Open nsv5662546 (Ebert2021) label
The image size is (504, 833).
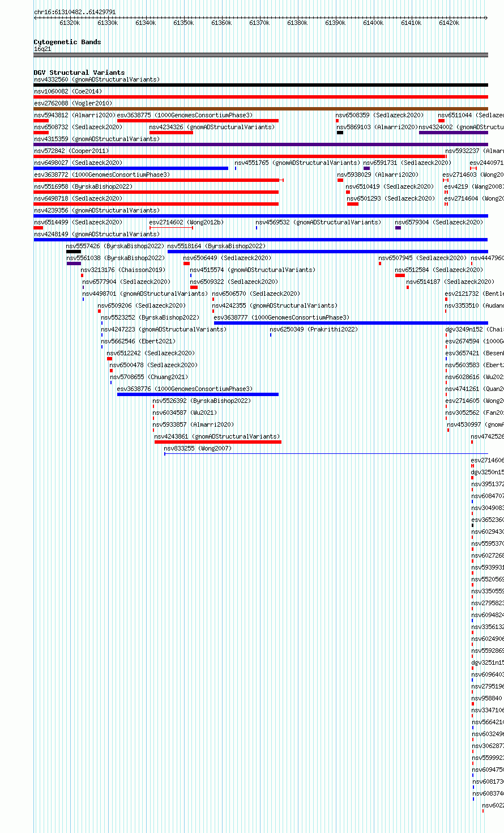[x=138, y=341]
